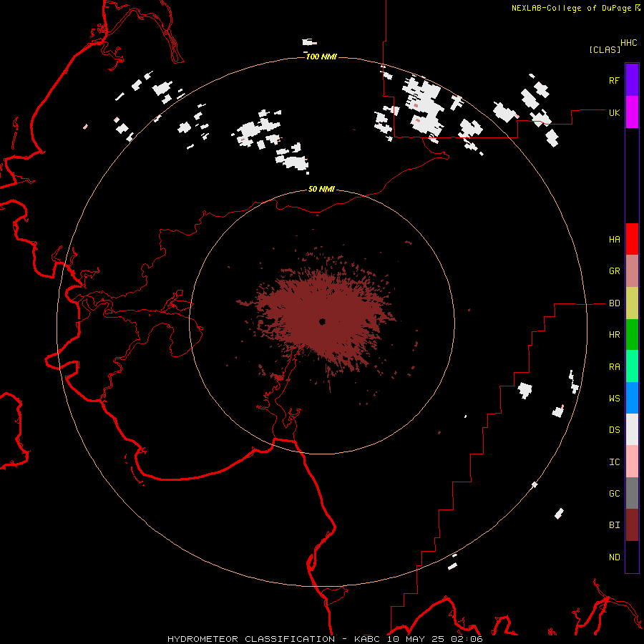Click the gray GC legend swatch
Viewport: 644px width, 644px height.
tap(632, 493)
